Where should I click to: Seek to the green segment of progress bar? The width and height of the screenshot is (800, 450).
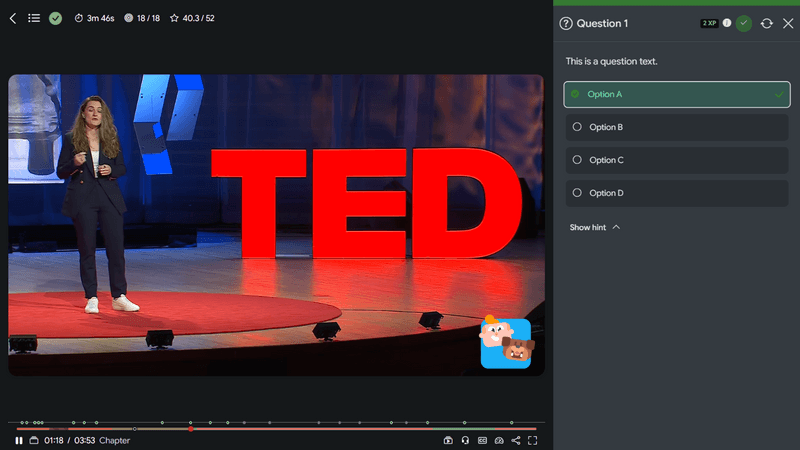coord(464,429)
